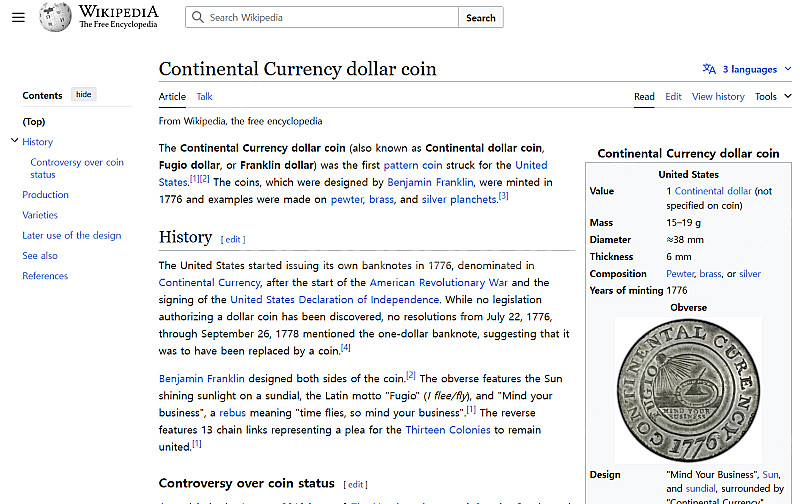The image size is (800, 504).
Task: Open the American Revolutionary War link
Action: point(438,283)
